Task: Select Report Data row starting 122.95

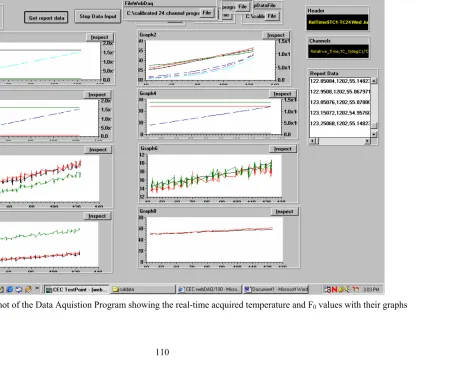Action: [340, 92]
